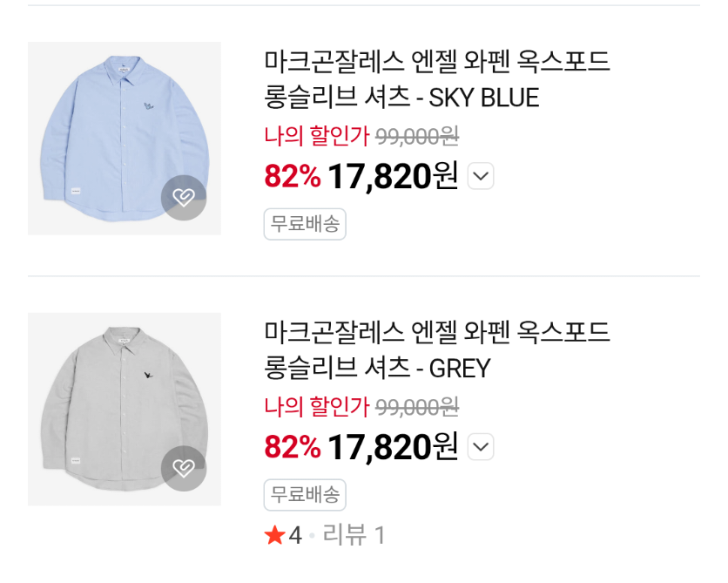Click 나의 할인가 label on the SKY BLUE shirt
Image resolution: width=728 pixels, height=583 pixels.
point(317,136)
